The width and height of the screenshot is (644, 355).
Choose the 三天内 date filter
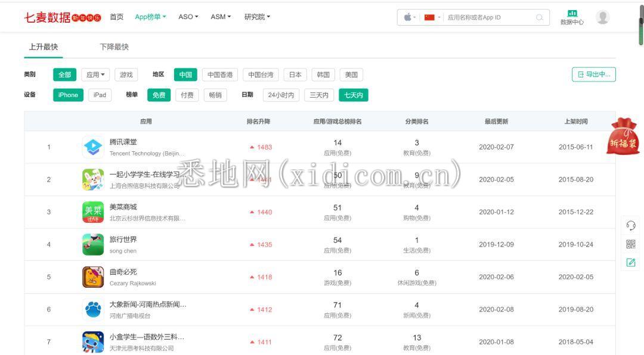(319, 95)
